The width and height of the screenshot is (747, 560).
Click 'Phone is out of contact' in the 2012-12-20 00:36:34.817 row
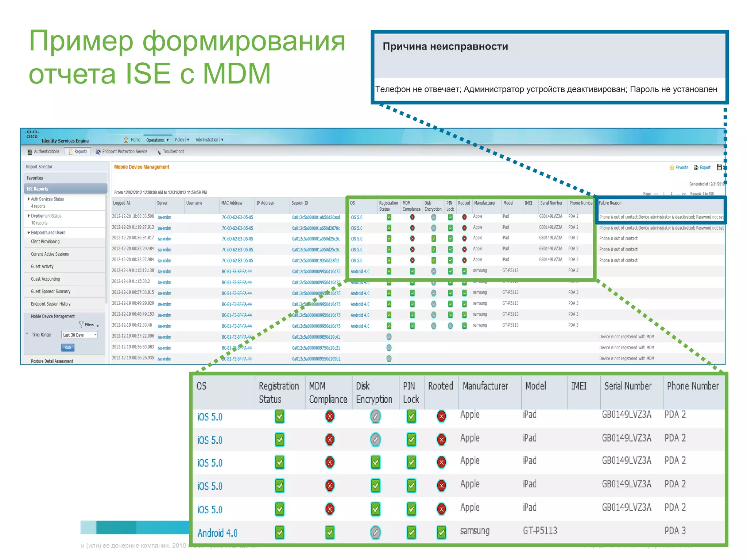(619, 238)
